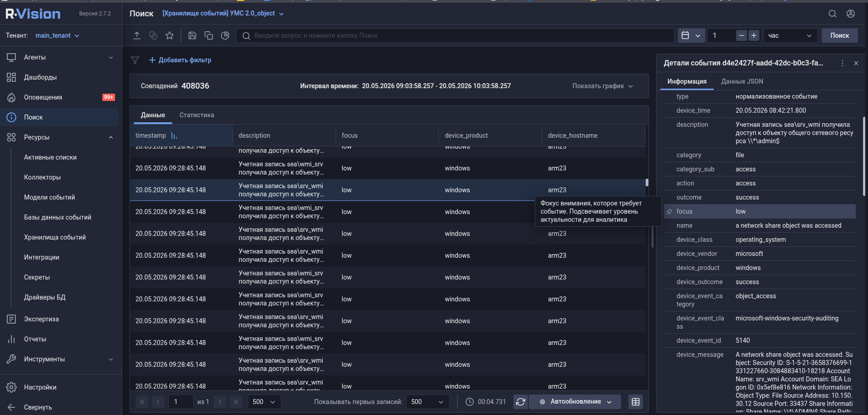
Task: Refresh results with the reload icon
Action: (x=521, y=402)
